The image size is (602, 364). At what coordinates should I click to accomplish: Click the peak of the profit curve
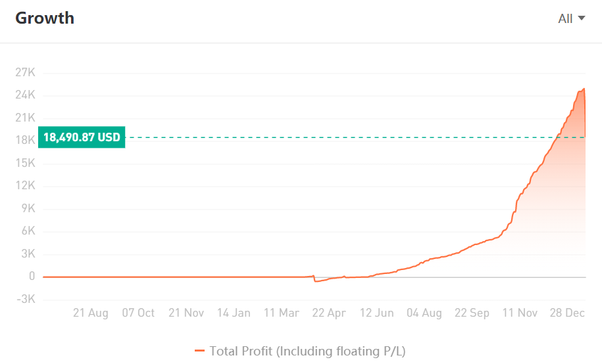pos(584,89)
